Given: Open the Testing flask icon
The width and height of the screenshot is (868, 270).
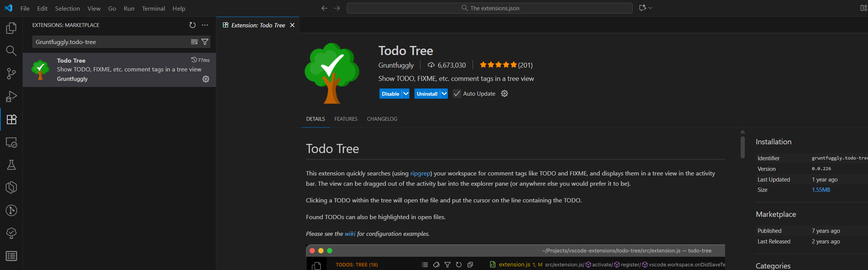Looking at the screenshot, I should click(11, 165).
